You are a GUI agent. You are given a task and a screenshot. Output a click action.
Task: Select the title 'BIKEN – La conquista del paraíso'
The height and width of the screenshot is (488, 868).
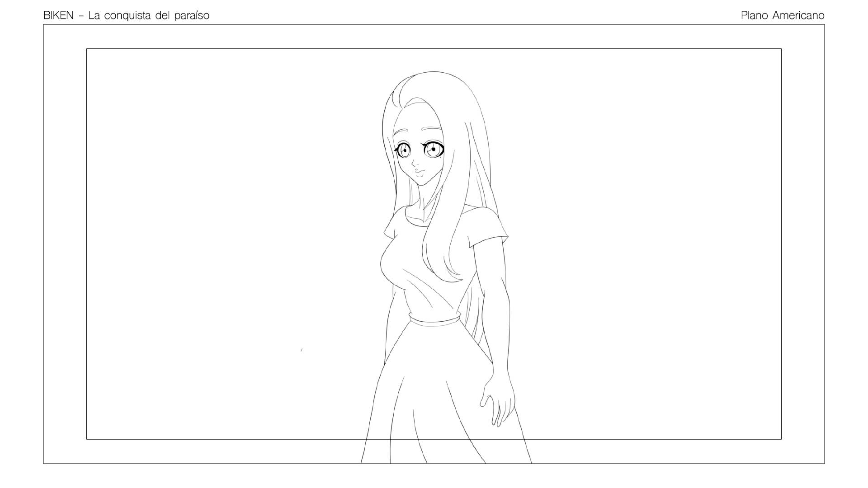pyautogui.click(x=127, y=15)
